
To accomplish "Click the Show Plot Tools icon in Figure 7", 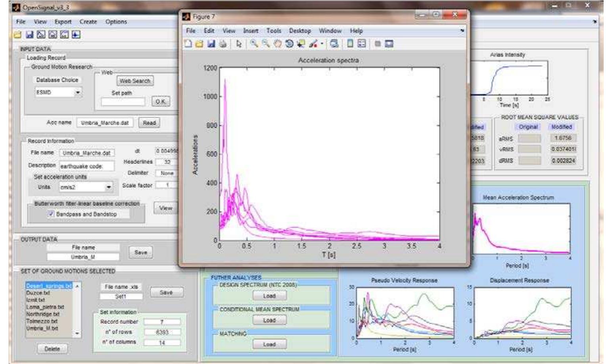I will (389, 44).
